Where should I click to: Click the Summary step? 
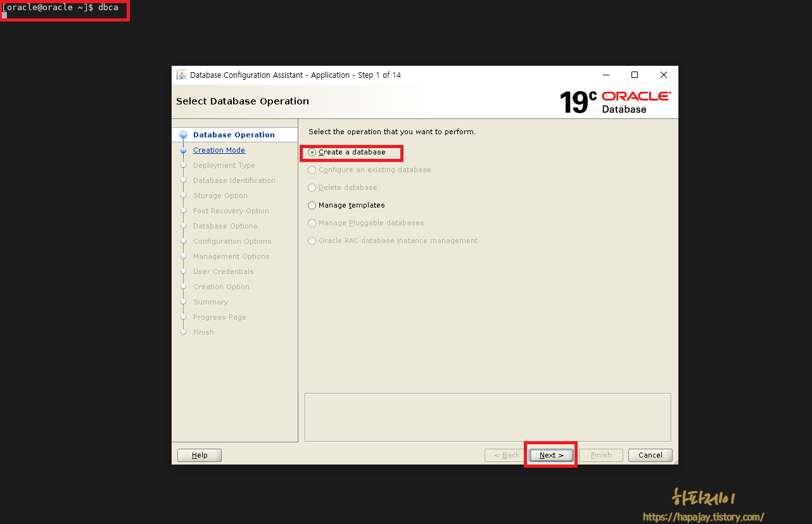pos(210,302)
